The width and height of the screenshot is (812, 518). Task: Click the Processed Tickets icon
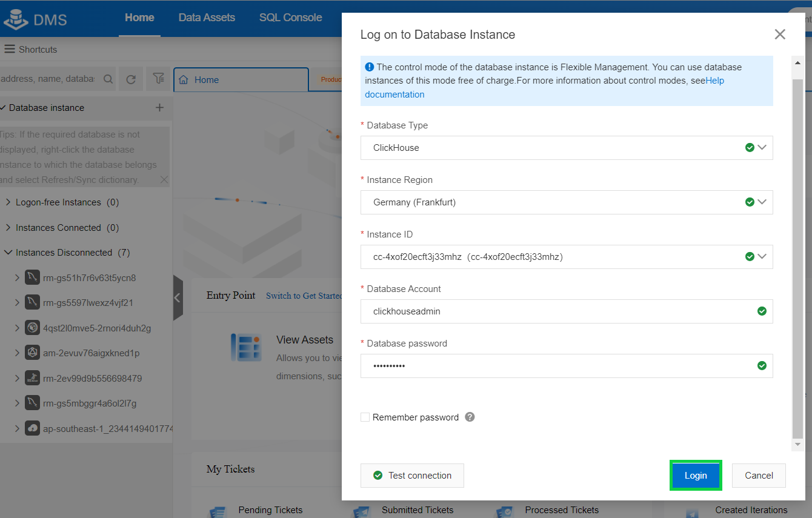[x=505, y=511]
